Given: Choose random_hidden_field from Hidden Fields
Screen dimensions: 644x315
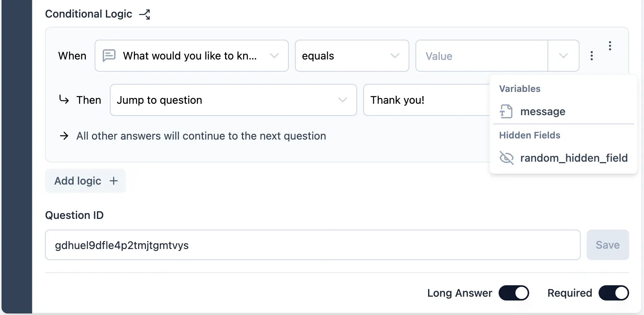Looking at the screenshot, I should (x=563, y=158).
